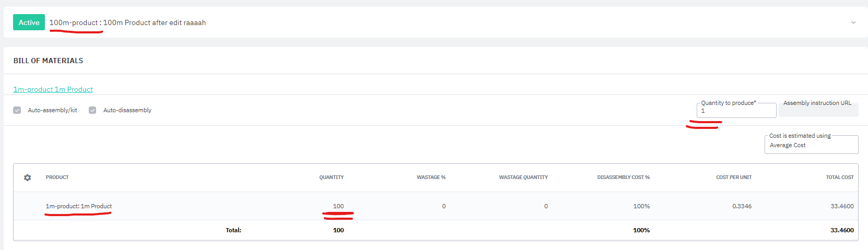Toggle the Auto-disassembly checkbox

pos(92,110)
